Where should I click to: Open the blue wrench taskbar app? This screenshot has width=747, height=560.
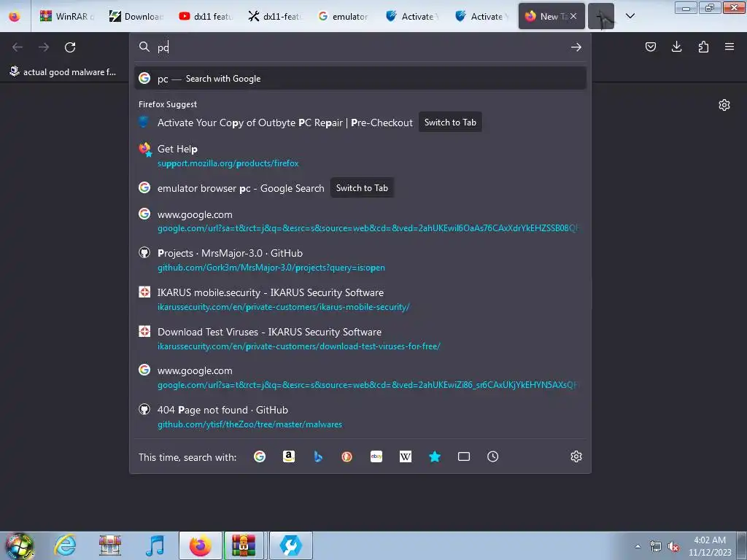click(x=290, y=545)
